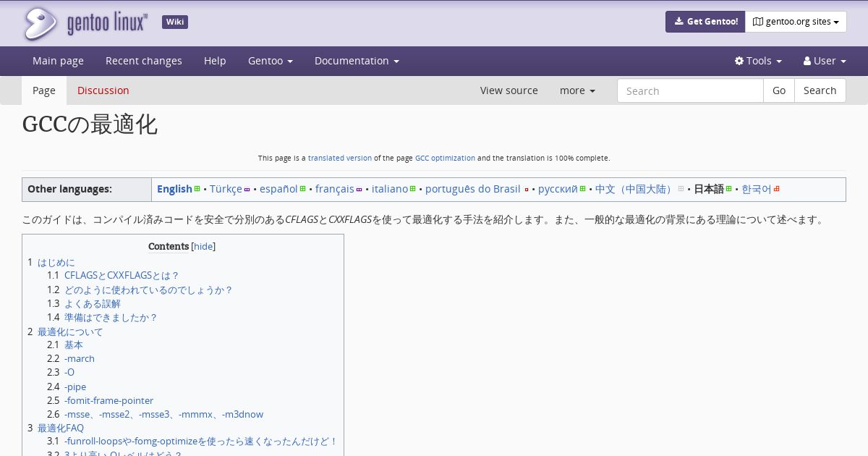This screenshot has width=868, height=456.
Task: Open the User dropdown menu
Action: (x=825, y=61)
